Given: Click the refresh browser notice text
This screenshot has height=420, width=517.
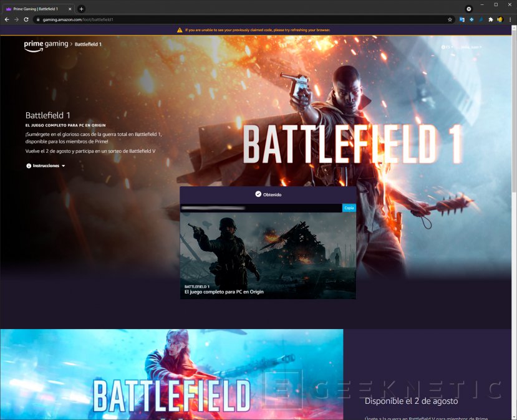Looking at the screenshot, I should pyautogui.click(x=258, y=30).
